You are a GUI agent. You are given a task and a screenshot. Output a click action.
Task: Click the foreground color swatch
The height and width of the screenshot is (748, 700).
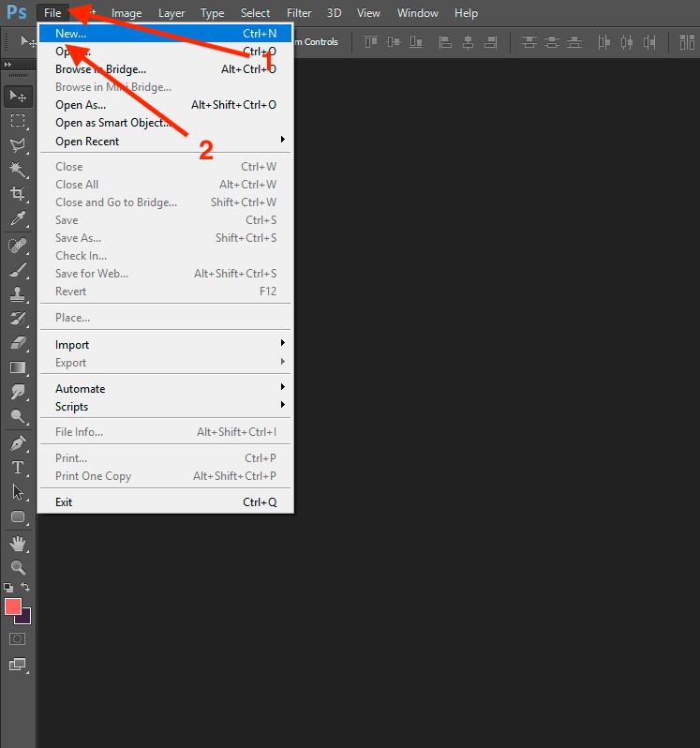[12, 606]
